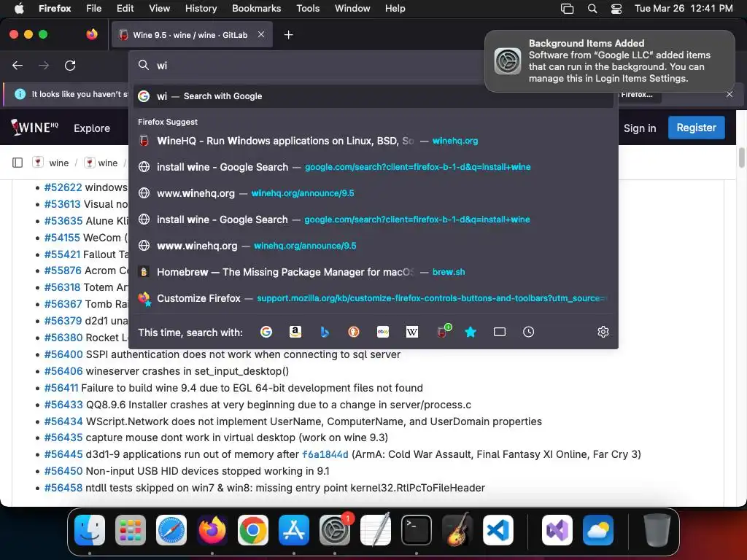Open App Store from the Dock
Viewport: 747px width, 560px height.
tap(294, 530)
